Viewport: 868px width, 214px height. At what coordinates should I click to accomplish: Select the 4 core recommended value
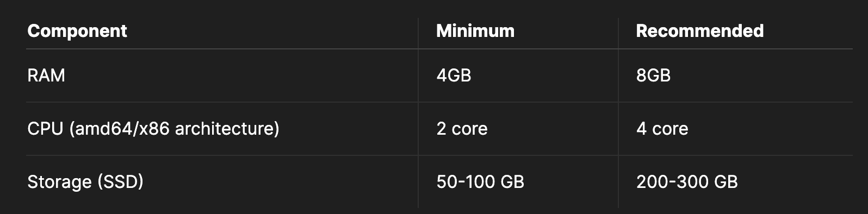(662, 129)
